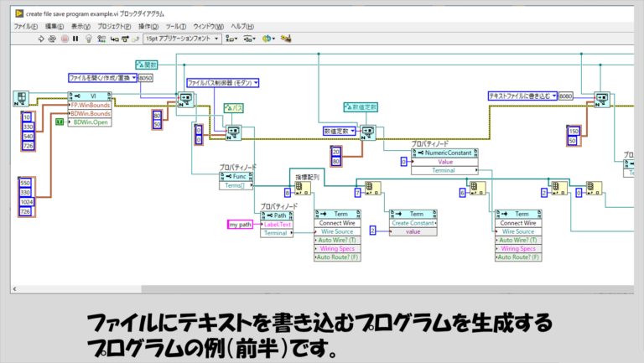Select the New VI Object node wired to 8080
The image size is (644, 363).
pyautogui.click(x=602, y=100)
